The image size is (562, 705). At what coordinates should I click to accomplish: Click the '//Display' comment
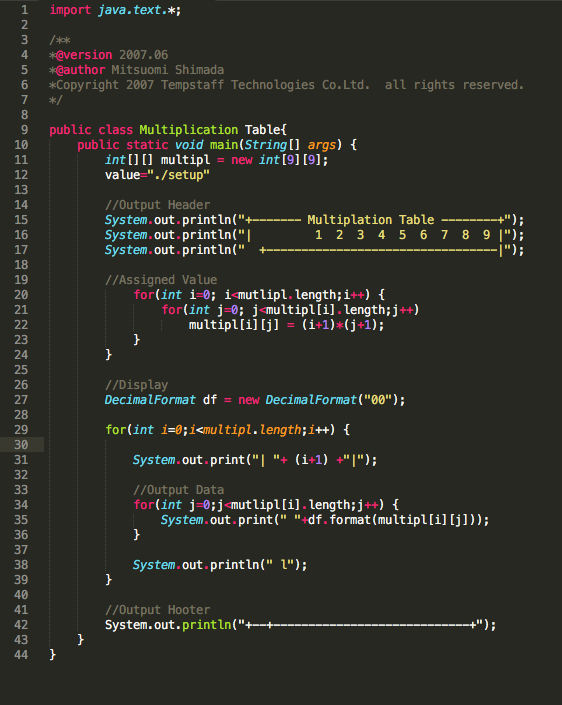tap(137, 385)
